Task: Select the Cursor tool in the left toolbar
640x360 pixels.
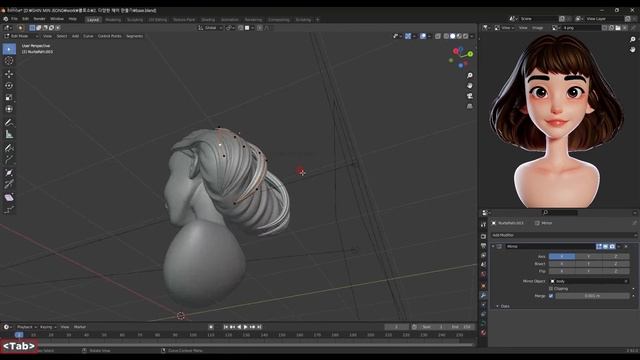Action: [9, 61]
